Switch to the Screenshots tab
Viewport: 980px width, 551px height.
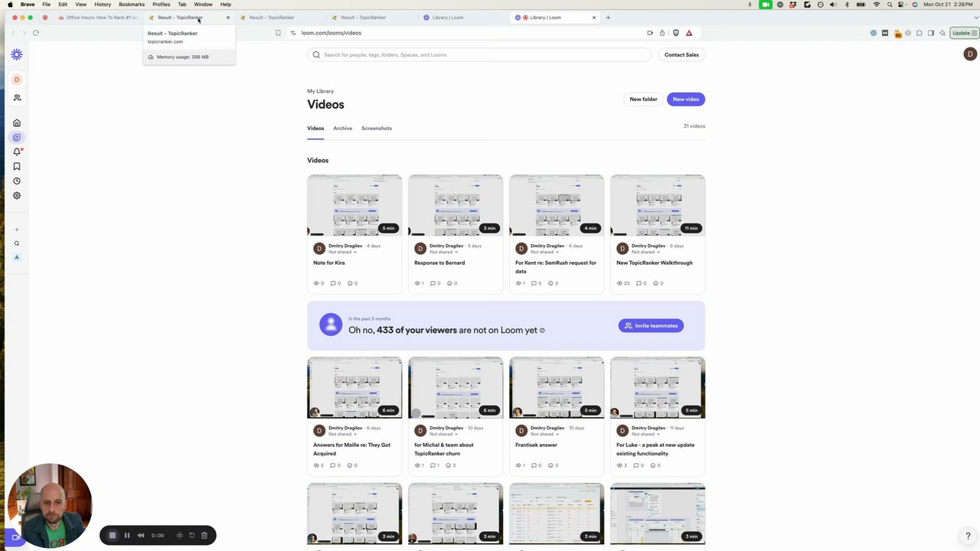pyautogui.click(x=377, y=128)
